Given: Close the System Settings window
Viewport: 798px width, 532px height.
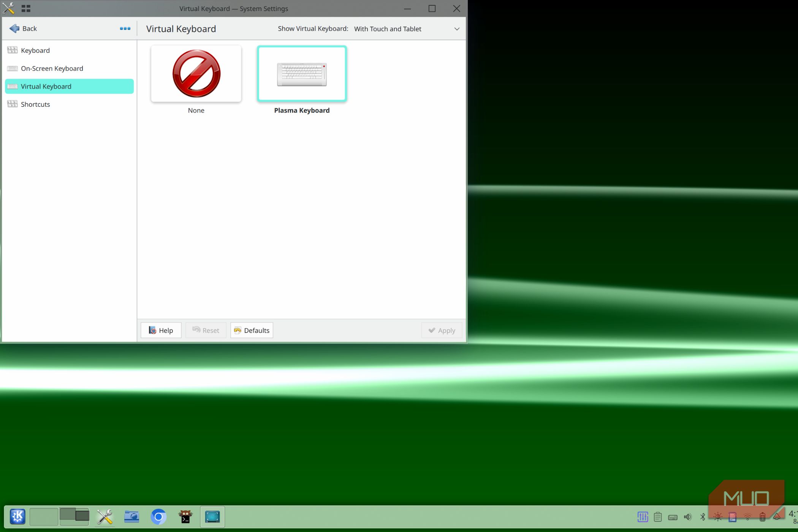Looking at the screenshot, I should coord(457,8).
